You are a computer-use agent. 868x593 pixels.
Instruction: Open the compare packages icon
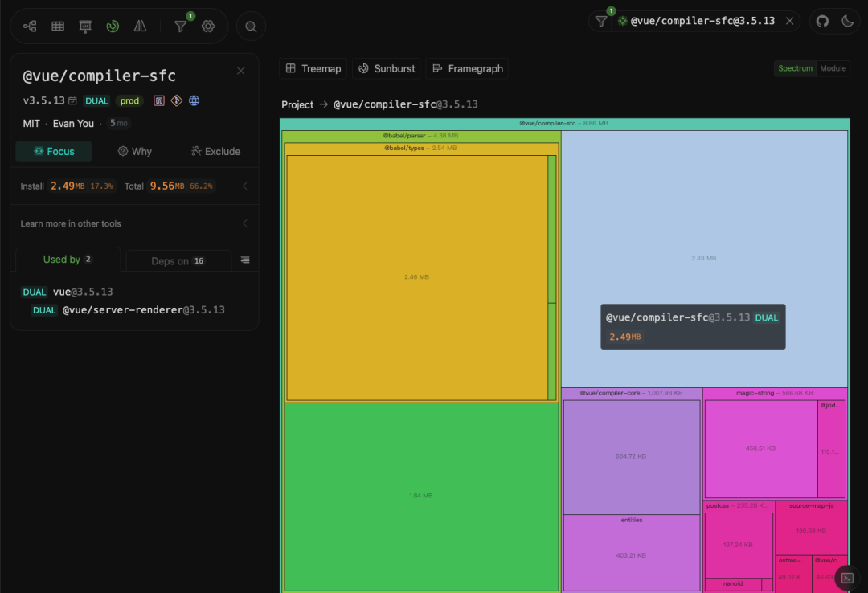point(140,26)
